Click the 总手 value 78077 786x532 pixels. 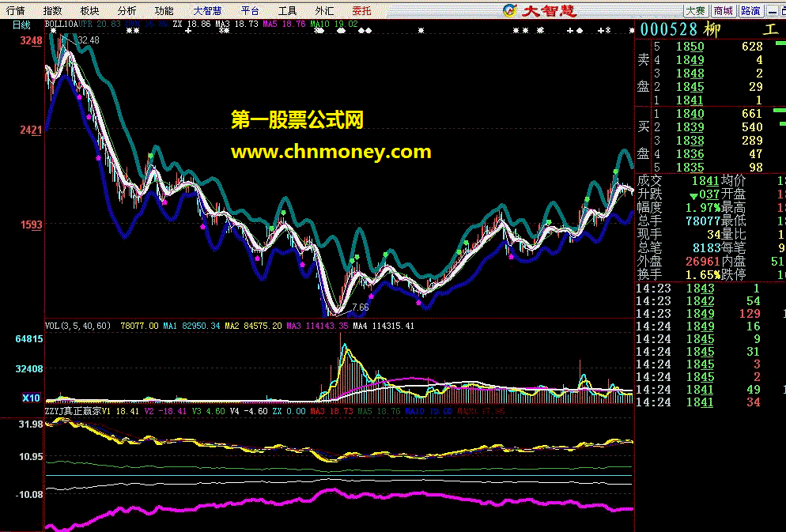[x=703, y=221]
